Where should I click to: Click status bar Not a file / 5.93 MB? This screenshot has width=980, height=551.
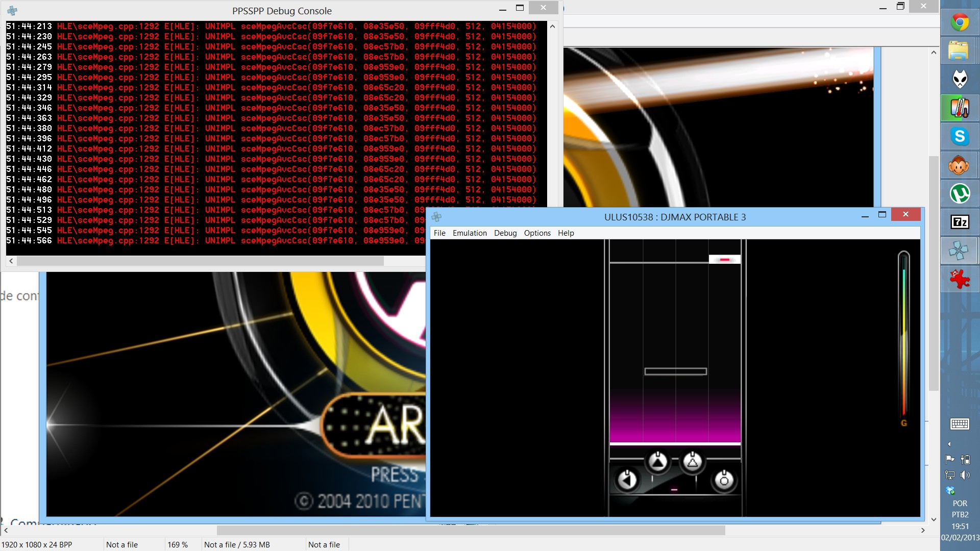coord(237,544)
